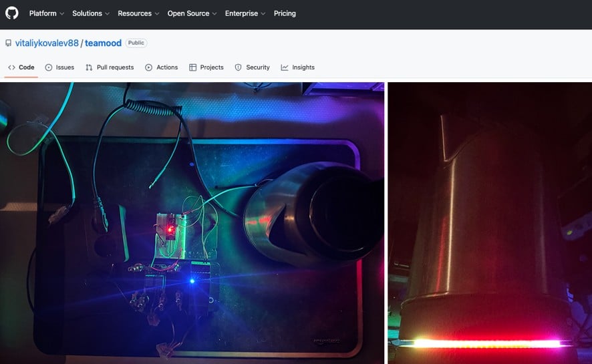Click the Actions play icon
The image size is (592, 364).
148,67
